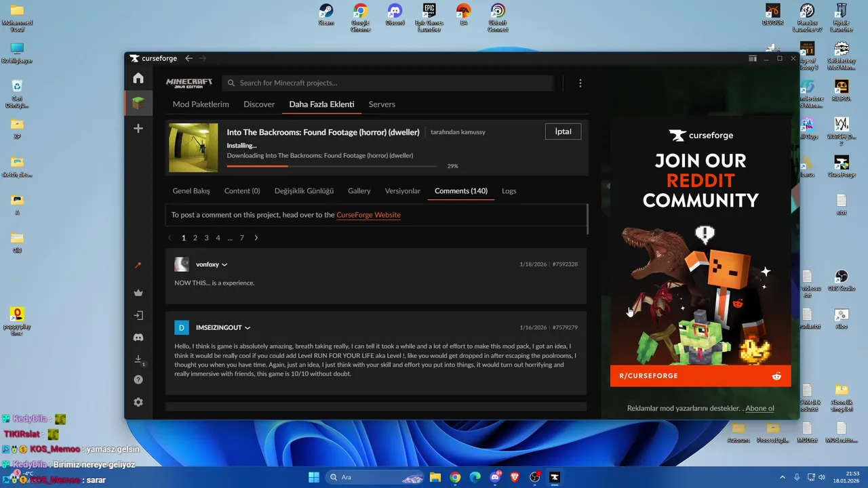Open the Genel Bakış tab
This screenshot has height=488, width=868.
point(191,191)
